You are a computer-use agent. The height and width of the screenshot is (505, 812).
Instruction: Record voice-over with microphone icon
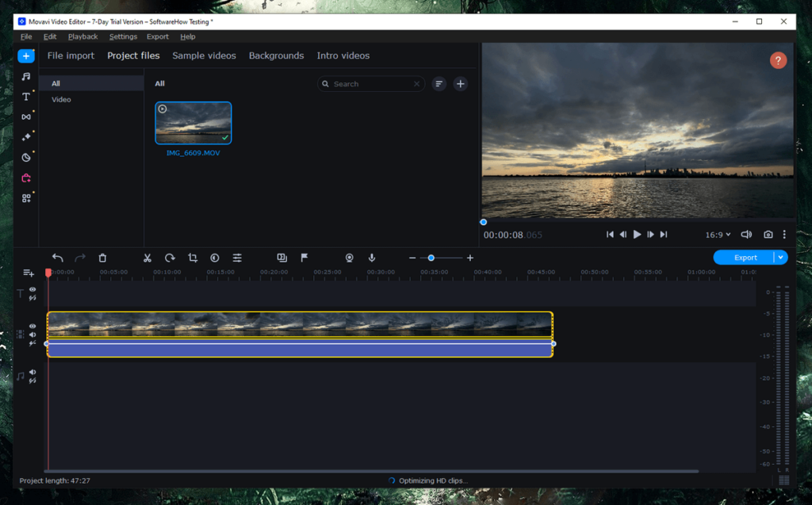[372, 258]
